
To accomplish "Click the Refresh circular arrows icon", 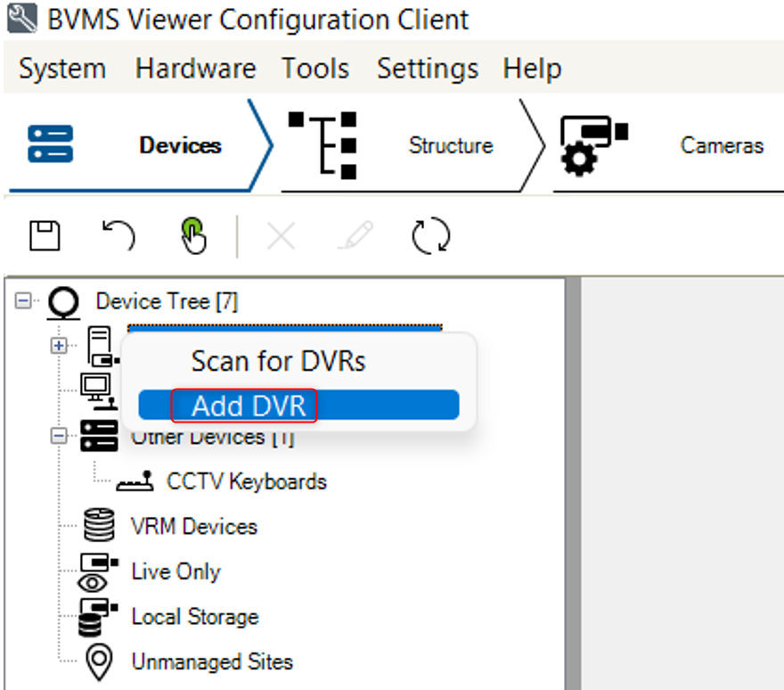I will (x=431, y=237).
